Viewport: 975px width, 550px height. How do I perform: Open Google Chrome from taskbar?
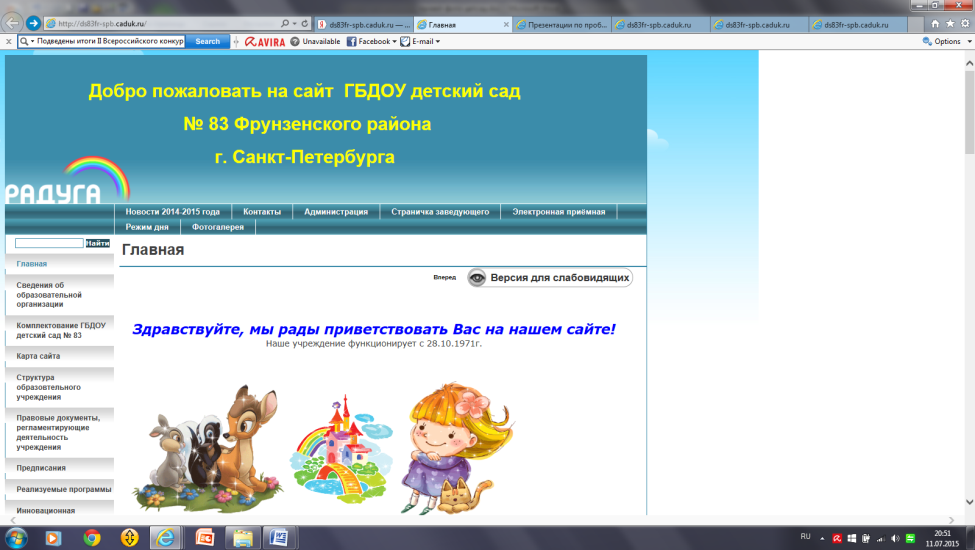92,538
